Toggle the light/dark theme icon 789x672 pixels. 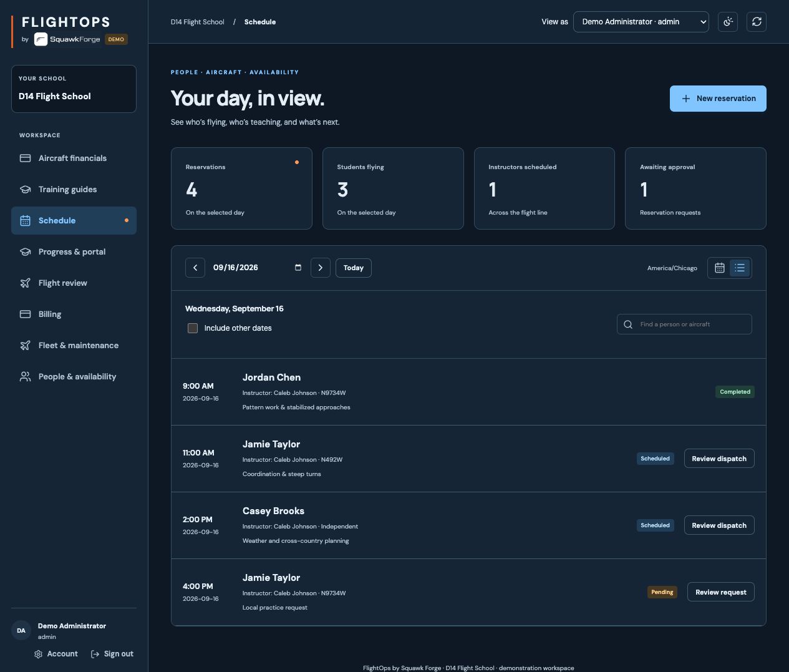coord(728,22)
